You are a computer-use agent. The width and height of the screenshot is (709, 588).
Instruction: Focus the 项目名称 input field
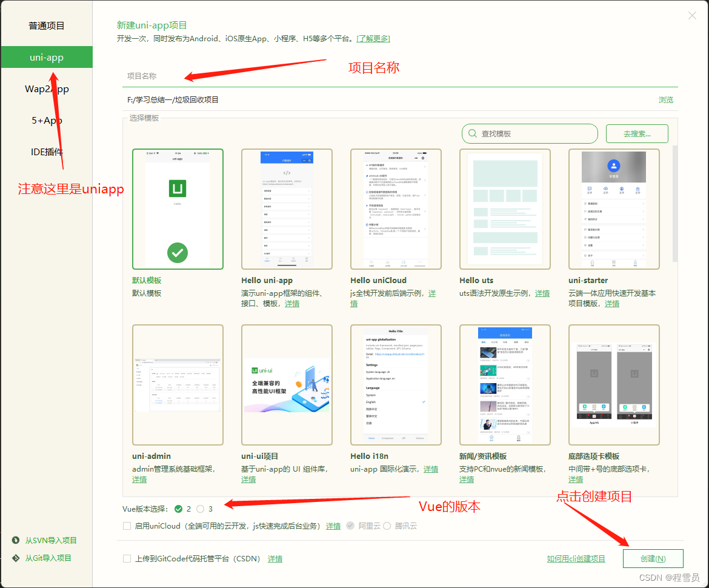(400, 76)
